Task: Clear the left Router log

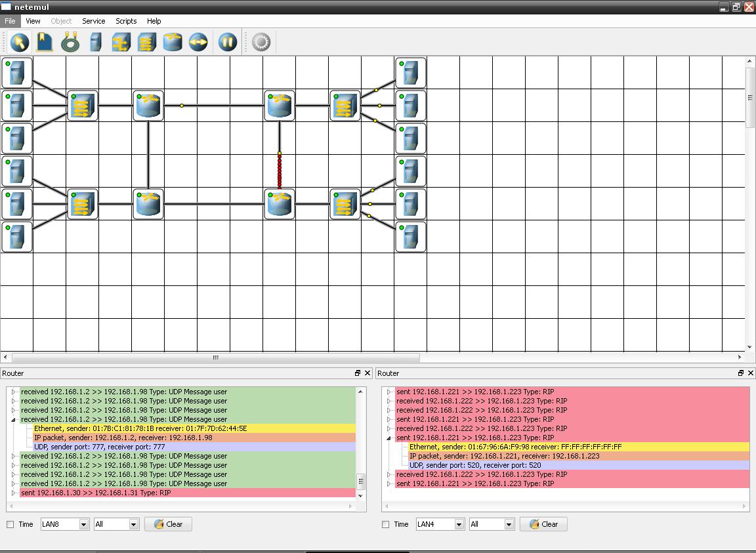Action: pyautogui.click(x=168, y=524)
